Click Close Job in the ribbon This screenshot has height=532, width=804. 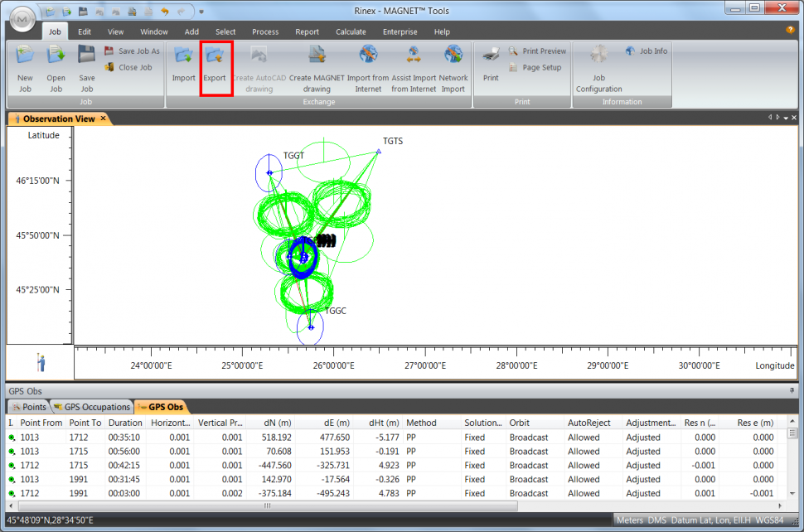click(128, 67)
